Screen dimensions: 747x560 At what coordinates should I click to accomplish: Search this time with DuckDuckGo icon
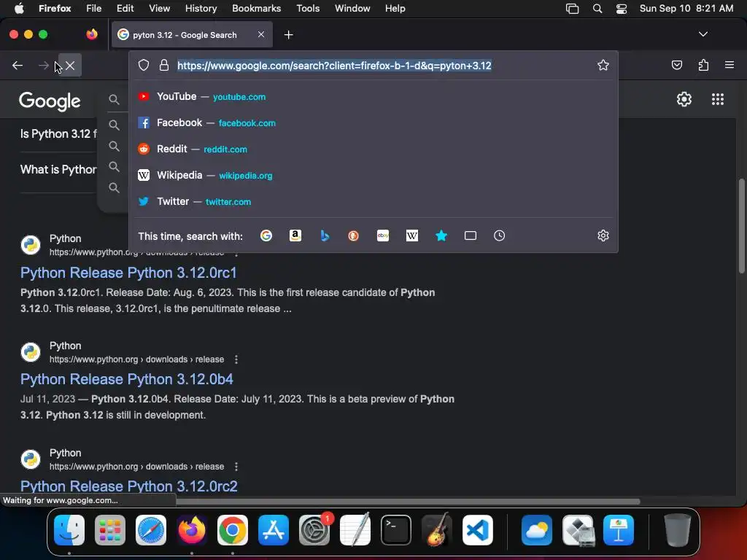(x=354, y=236)
